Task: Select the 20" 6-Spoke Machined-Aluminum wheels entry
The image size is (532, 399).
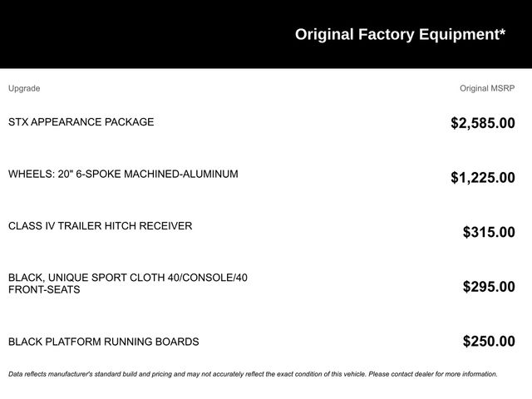Action: tap(123, 175)
